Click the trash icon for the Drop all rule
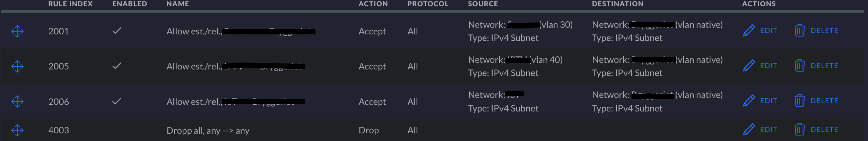The width and height of the screenshot is (868, 141). point(799,130)
